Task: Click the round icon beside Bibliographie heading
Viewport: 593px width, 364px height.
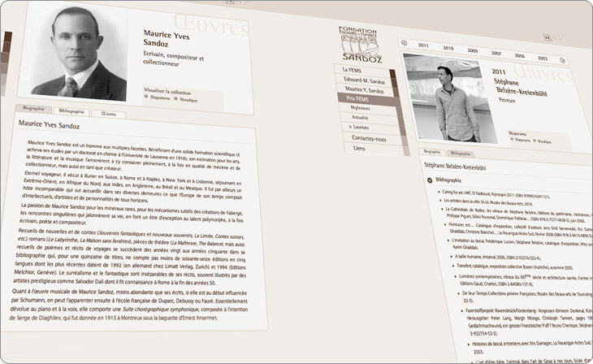Action: click(x=430, y=180)
